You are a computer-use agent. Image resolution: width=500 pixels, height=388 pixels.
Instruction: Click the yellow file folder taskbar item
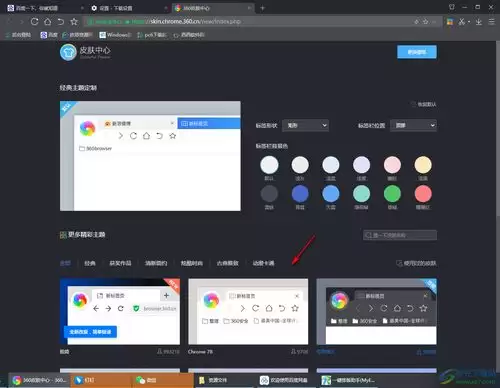coord(225,380)
